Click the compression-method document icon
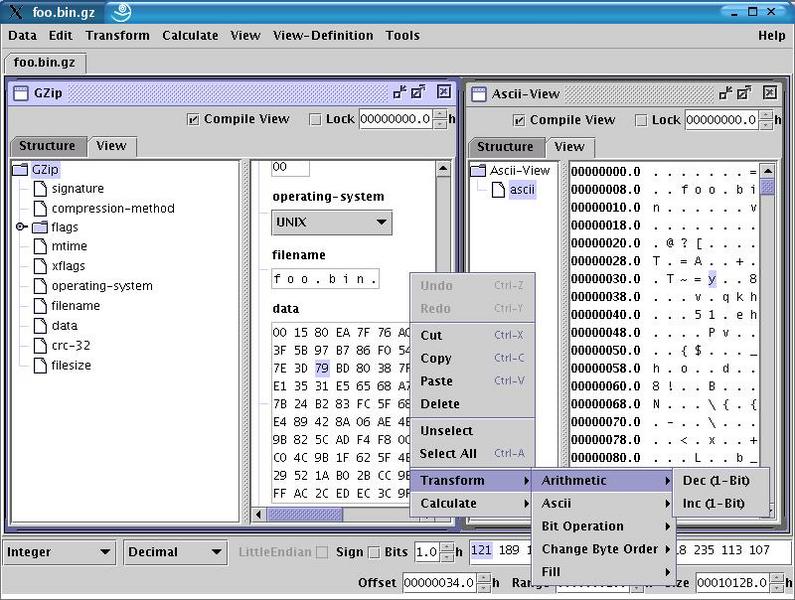The image size is (795, 600). pos(40,208)
